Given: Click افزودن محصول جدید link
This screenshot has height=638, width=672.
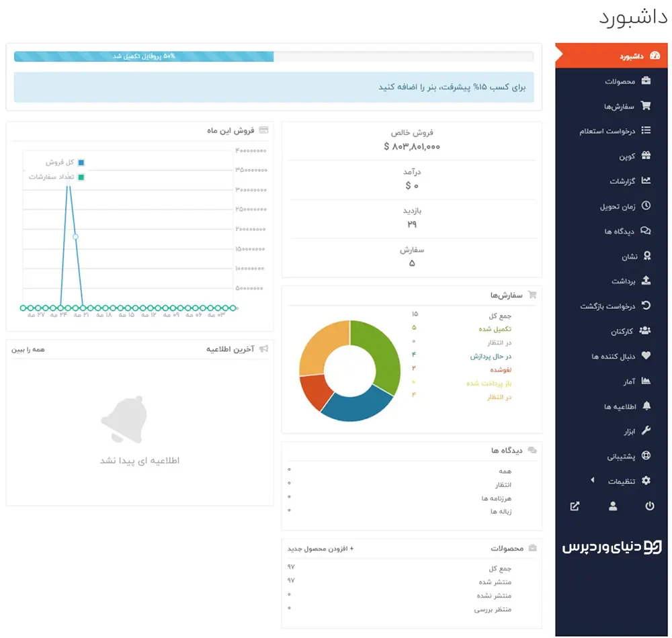Looking at the screenshot, I should point(321,549).
